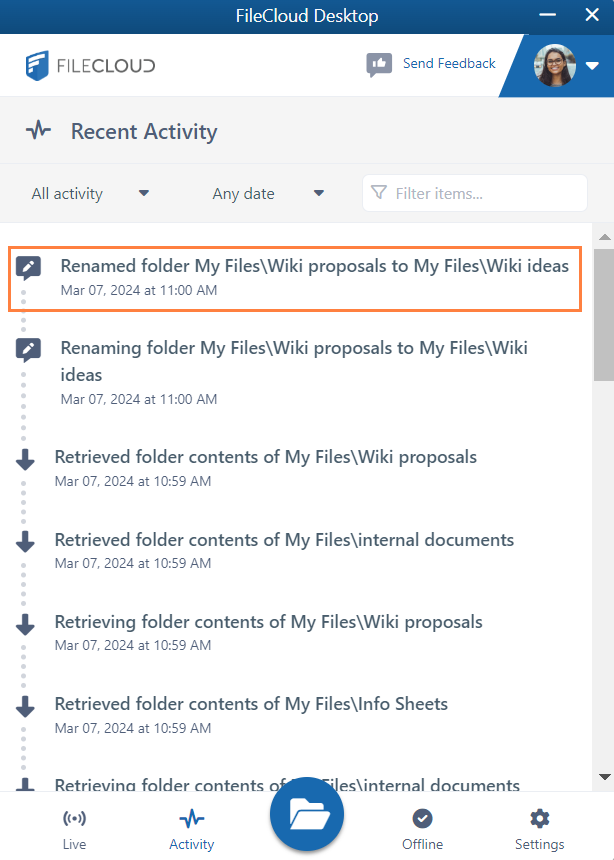Click the Send Feedback link
This screenshot has width=614, height=860.
(449, 63)
